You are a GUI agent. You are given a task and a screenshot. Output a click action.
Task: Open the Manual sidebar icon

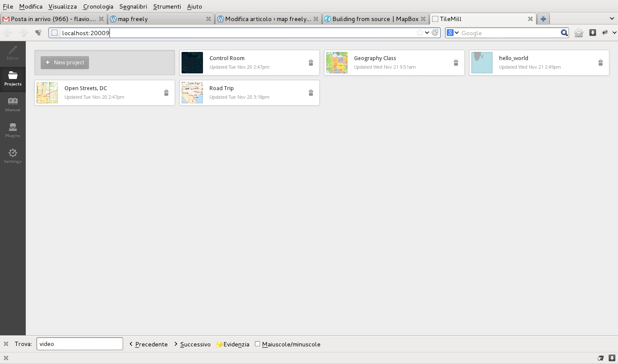click(13, 104)
